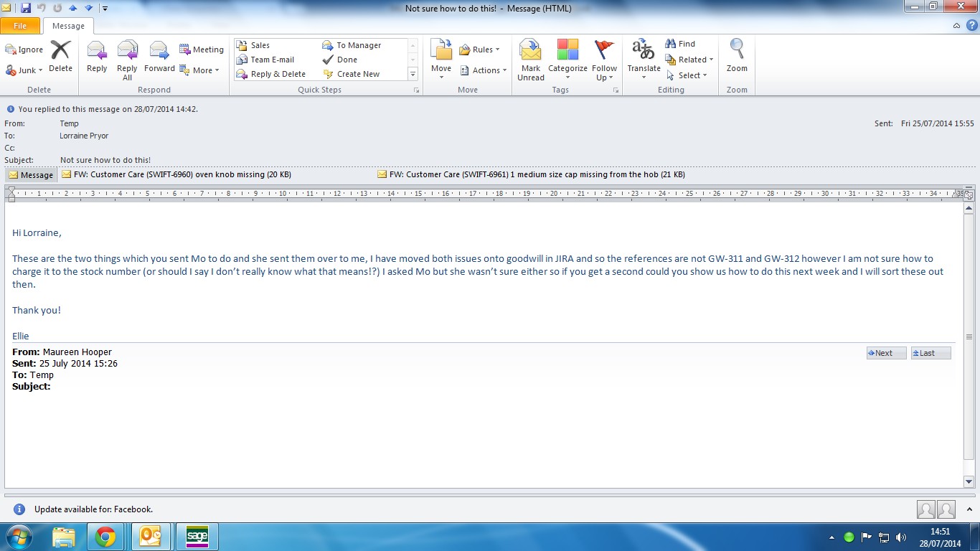This screenshot has height=551, width=980.
Task: Jump to the Next quoted message
Action: coord(886,353)
